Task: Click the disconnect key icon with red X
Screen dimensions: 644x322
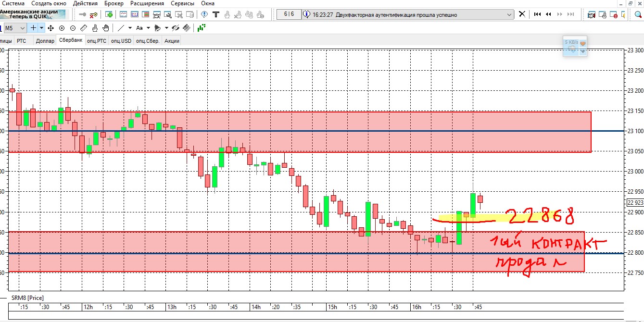Action: pos(93,15)
